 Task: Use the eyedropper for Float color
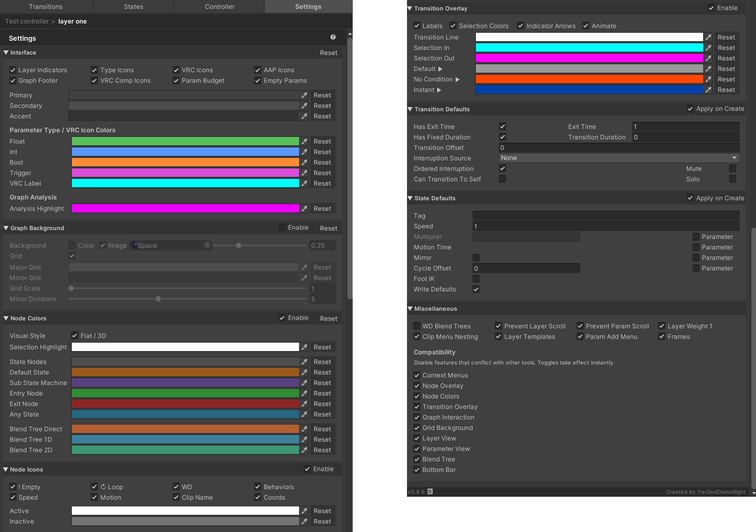[x=304, y=142]
